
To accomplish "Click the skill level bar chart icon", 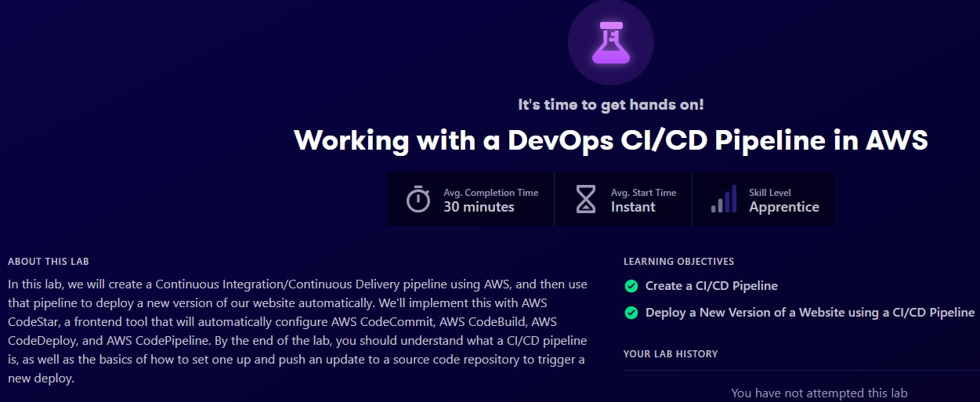I will click(724, 199).
